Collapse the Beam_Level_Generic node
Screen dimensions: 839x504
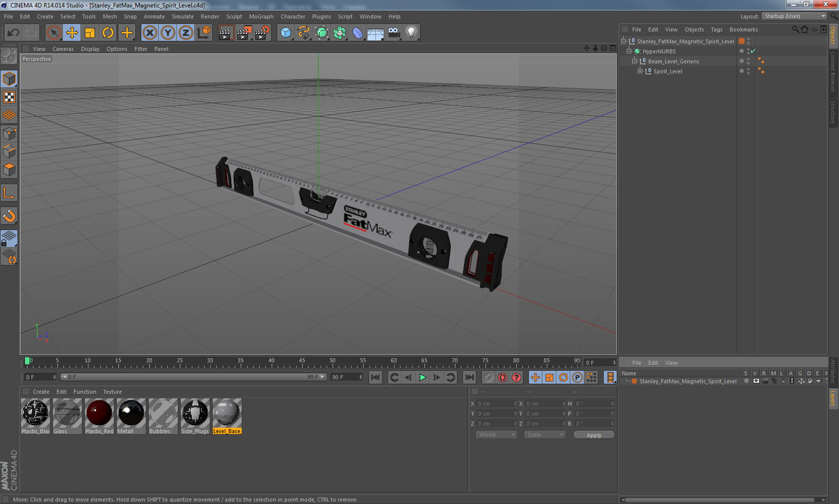(635, 61)
